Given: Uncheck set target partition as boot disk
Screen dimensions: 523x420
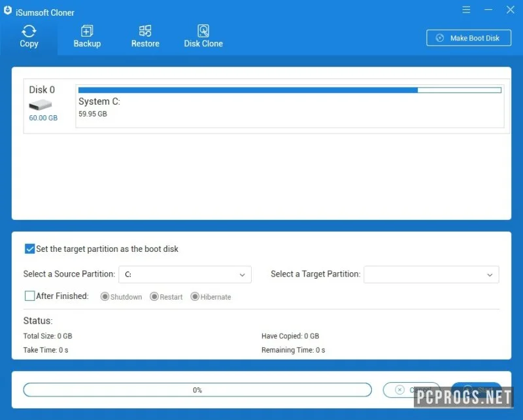Looking at the screenshot, I should tap(29, 249).
